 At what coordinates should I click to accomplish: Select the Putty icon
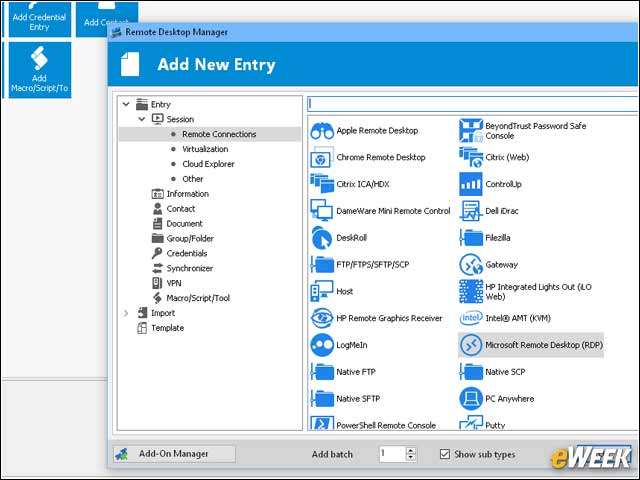pyautogui.click(x=471, y=423)
